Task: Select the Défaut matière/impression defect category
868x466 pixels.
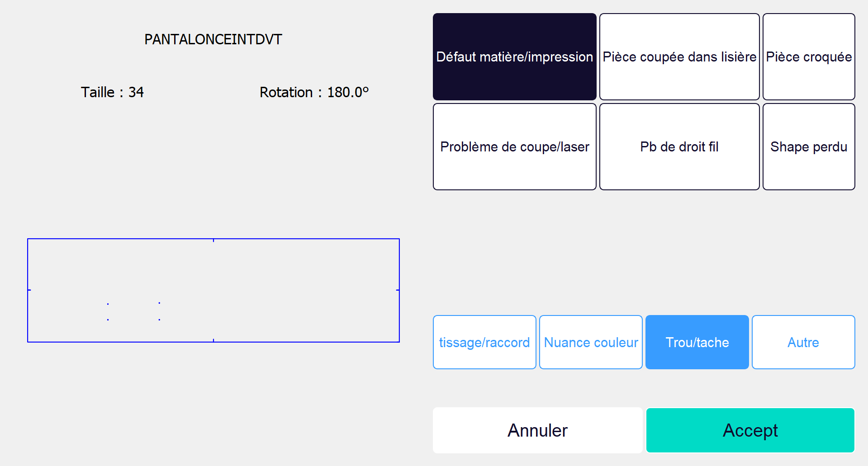Action: pos(514,56)
